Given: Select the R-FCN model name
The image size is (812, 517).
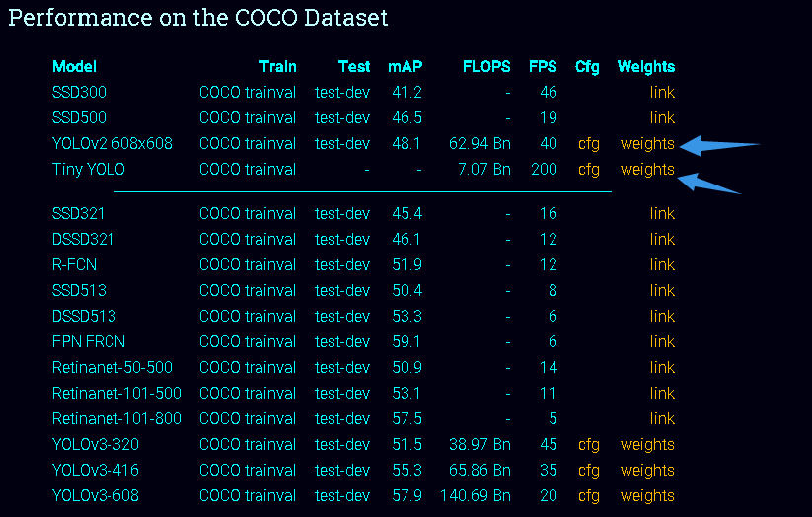Looking at the screenshot, I should (x=75, y=264).
